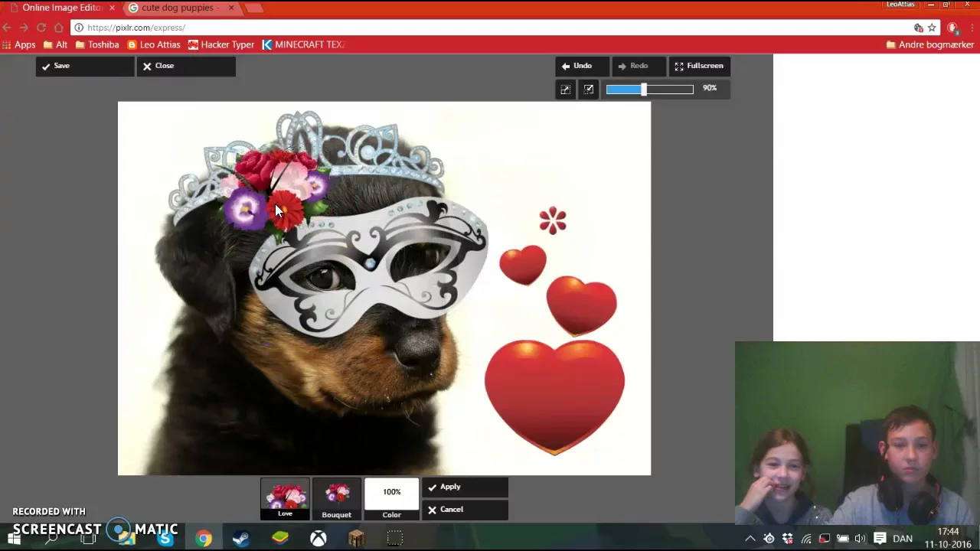Close the Pixlr image editor
Image resolution: width=980 pixels, height=551 pixels.
186,66
